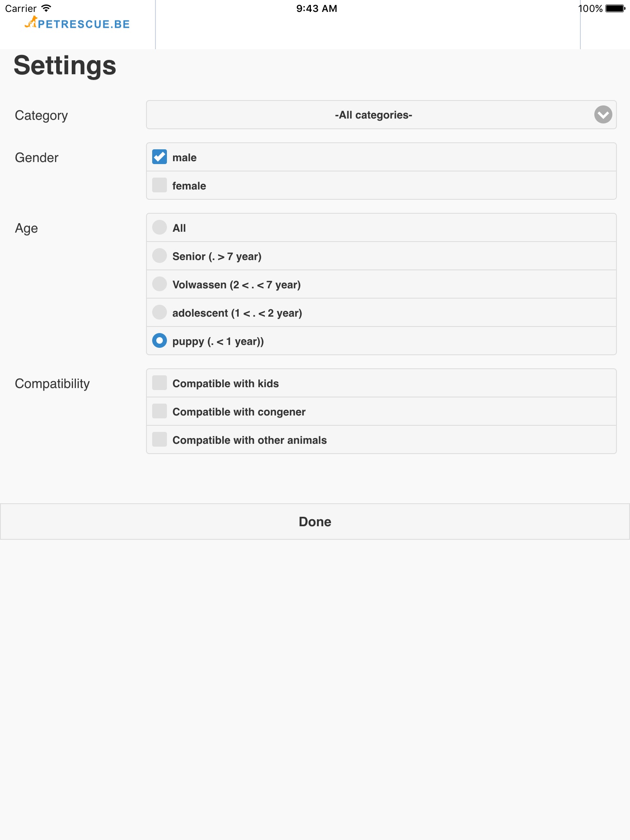This screenshot has width=630, height=840.
Task: Tap the clock in the status bar
Action: coord(316,9)
